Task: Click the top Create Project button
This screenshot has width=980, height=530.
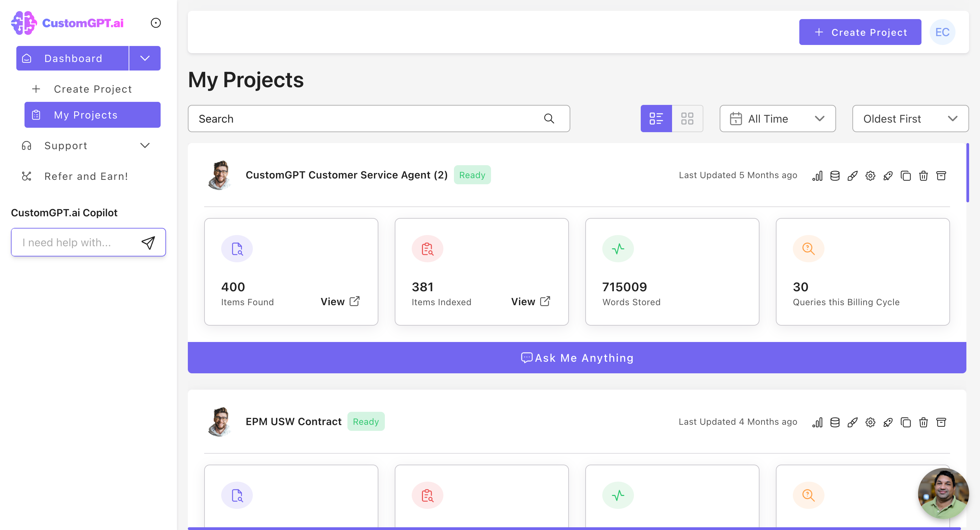Action: (860, 32)
